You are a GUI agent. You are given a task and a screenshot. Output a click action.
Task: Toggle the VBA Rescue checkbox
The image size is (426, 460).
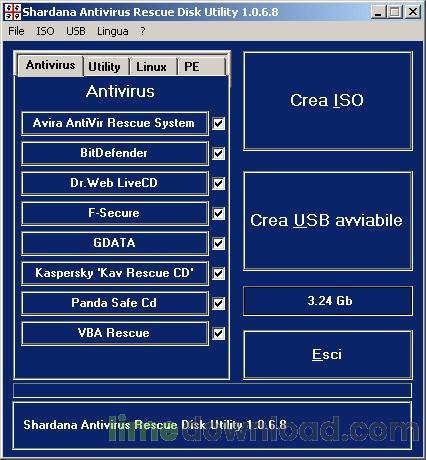pos(219,333)
